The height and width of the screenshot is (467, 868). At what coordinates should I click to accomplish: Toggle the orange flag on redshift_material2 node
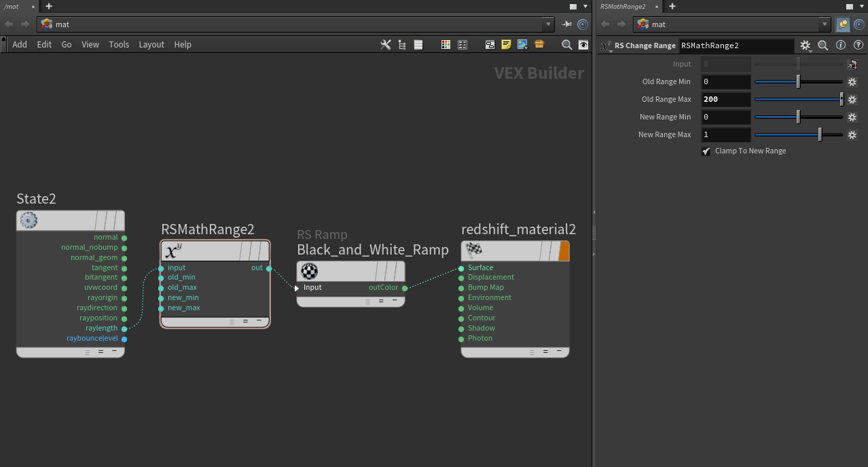coord(564,251)
